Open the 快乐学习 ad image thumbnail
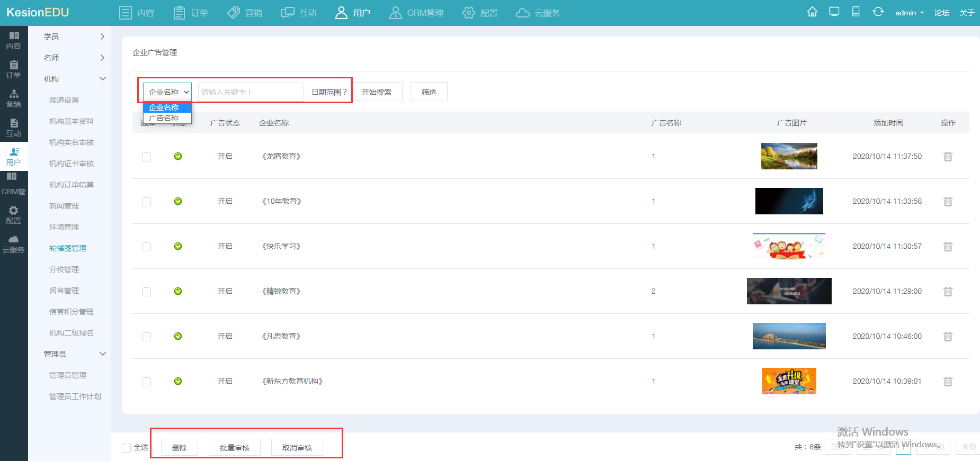 [789, 246]
